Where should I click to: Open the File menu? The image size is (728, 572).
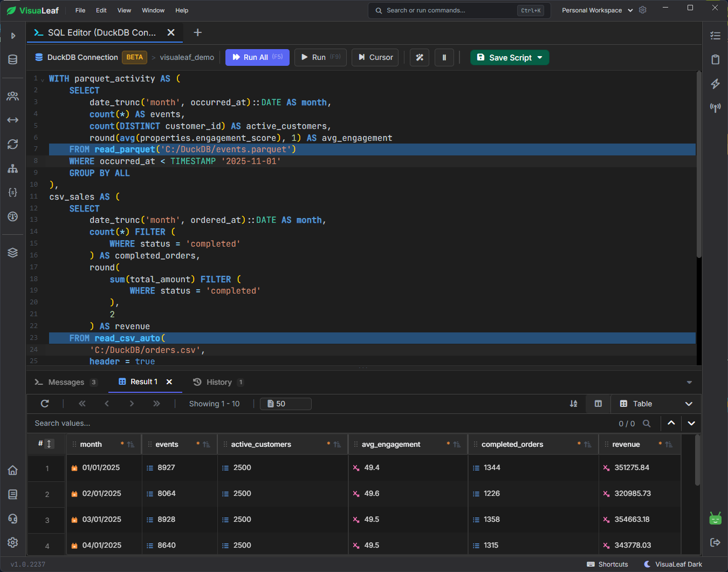point(80,10)
